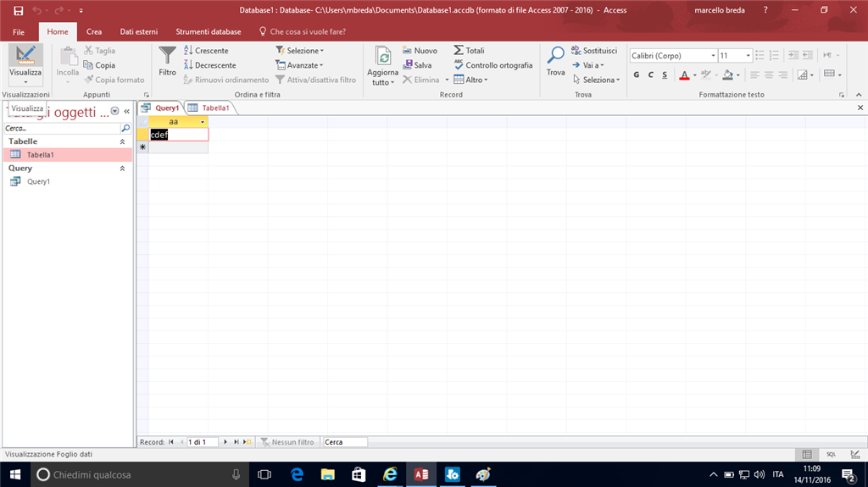Screen dimensions: 868x487
Task: Run Controllo ortografia spell check
Action: click(493, 65)
